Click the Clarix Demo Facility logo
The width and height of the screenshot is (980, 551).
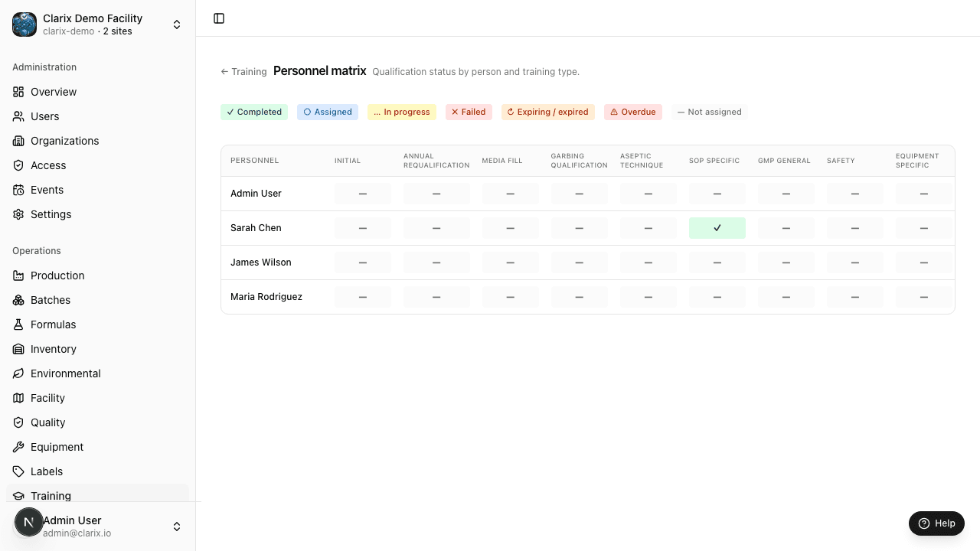point(24,24)
